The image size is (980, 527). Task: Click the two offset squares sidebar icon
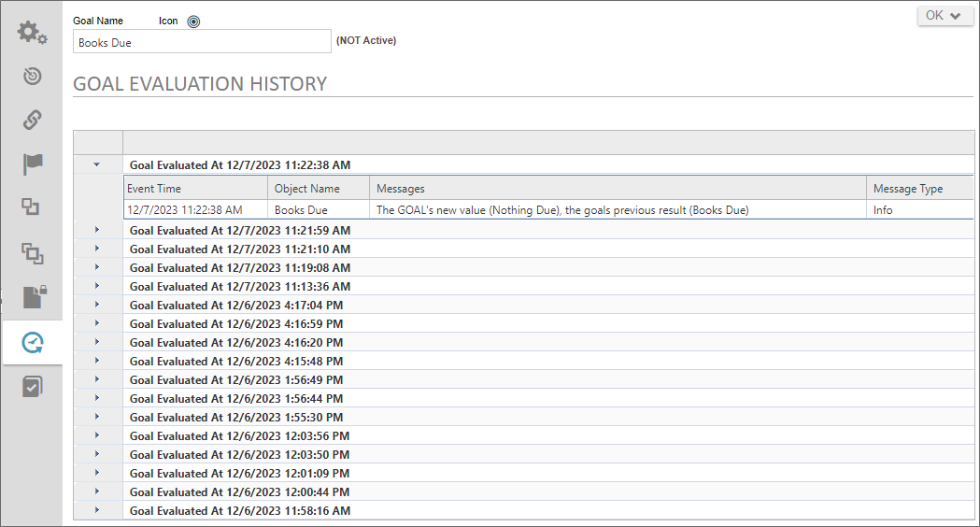(x=32, y=207)
